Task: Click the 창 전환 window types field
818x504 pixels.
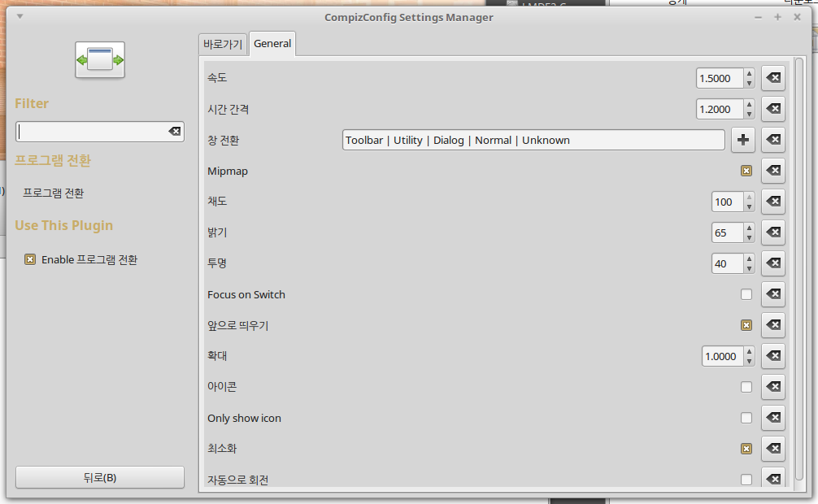Action: [x=533, y=140]
